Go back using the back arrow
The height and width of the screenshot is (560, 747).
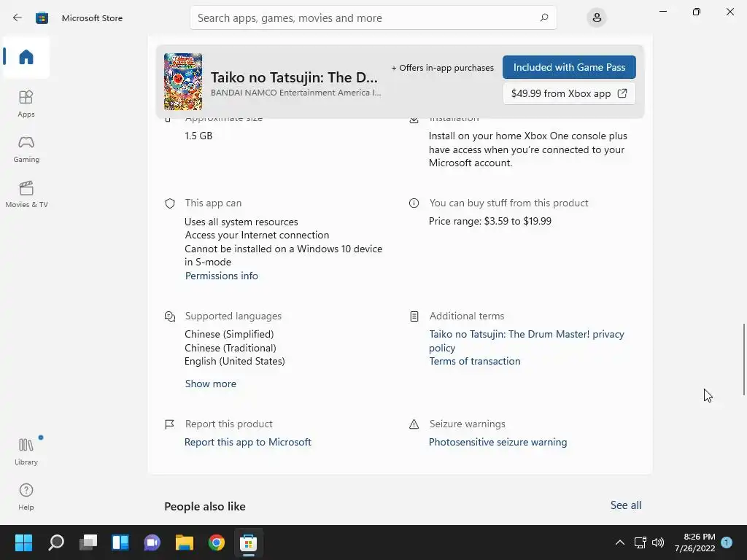click(18, 17)
